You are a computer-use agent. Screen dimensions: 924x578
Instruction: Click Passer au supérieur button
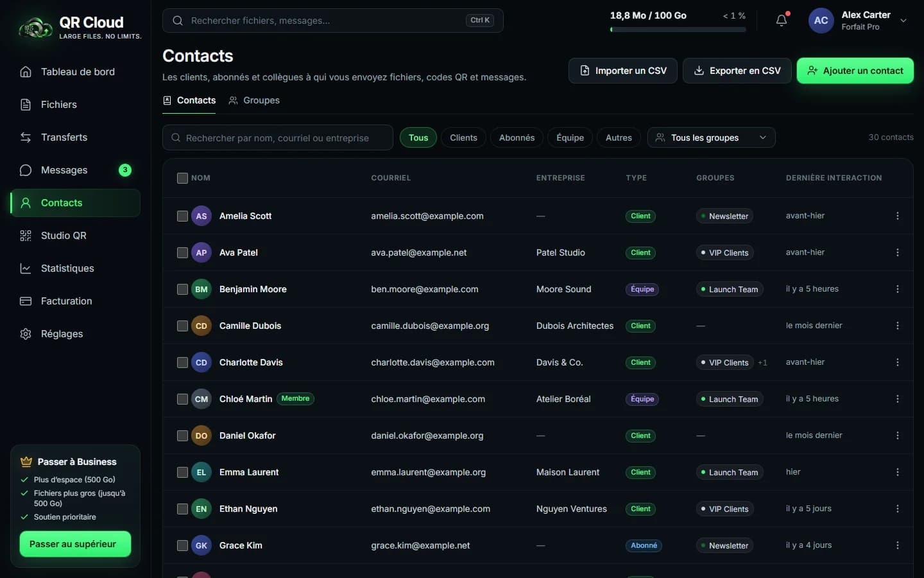point(75,544)
